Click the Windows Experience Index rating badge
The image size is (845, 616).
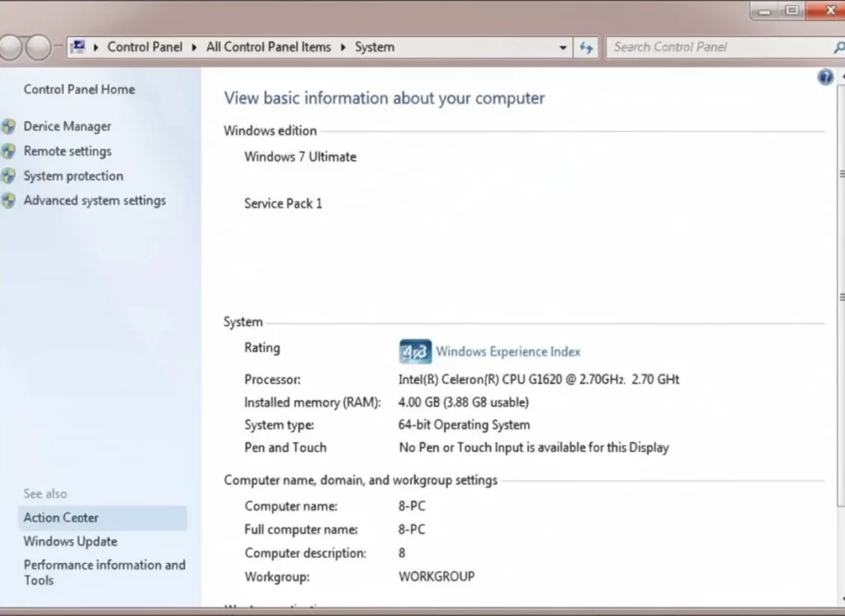(x=415, y=352)
